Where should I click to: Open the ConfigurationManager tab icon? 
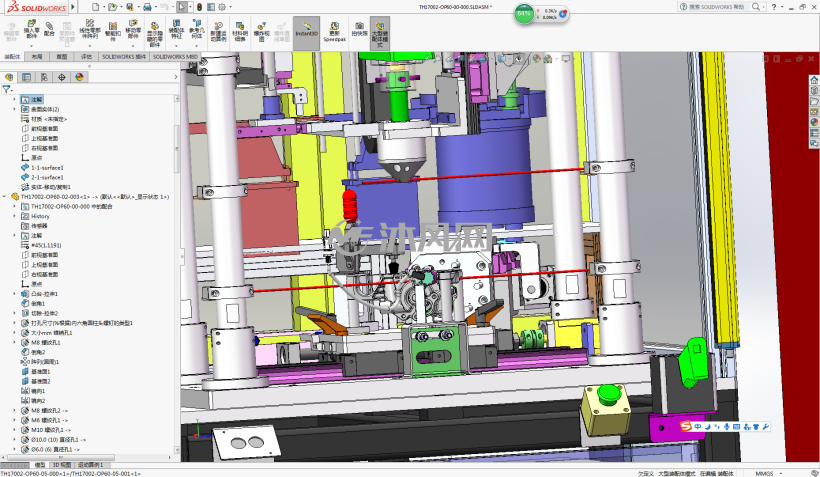coord(44,77)
